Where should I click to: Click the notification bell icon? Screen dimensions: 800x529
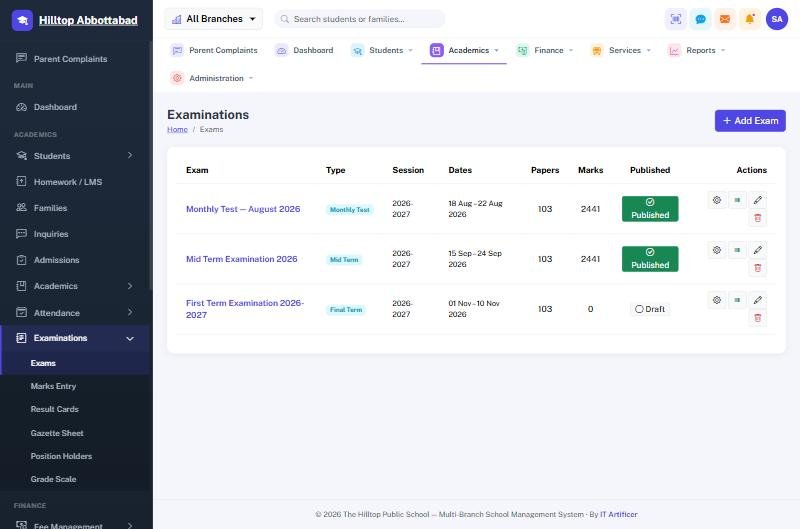coord(749,19)
